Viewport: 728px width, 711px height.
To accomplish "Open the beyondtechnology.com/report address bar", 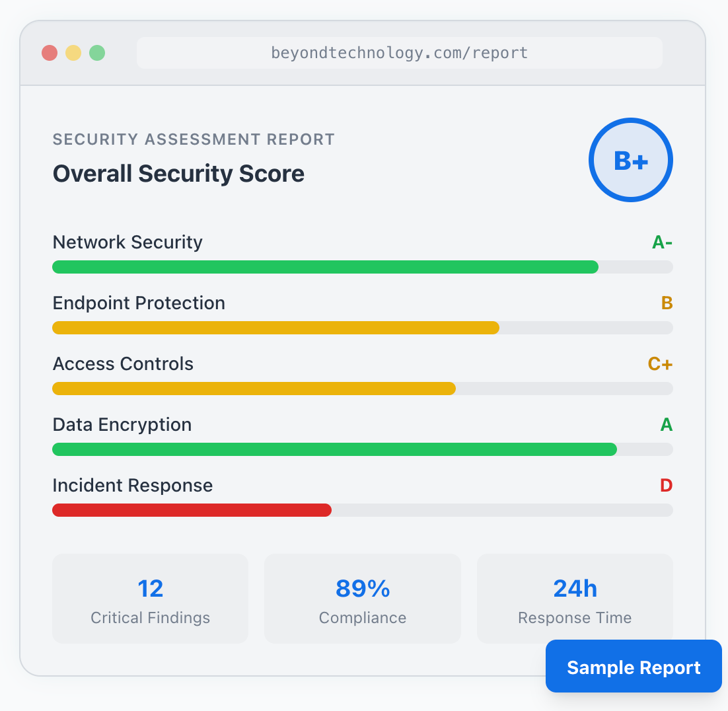I will point(399,53).
